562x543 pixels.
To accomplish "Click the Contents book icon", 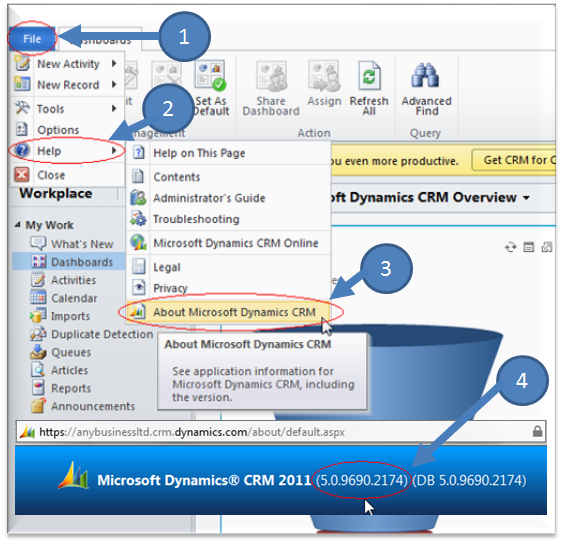I will click(138, 176).
